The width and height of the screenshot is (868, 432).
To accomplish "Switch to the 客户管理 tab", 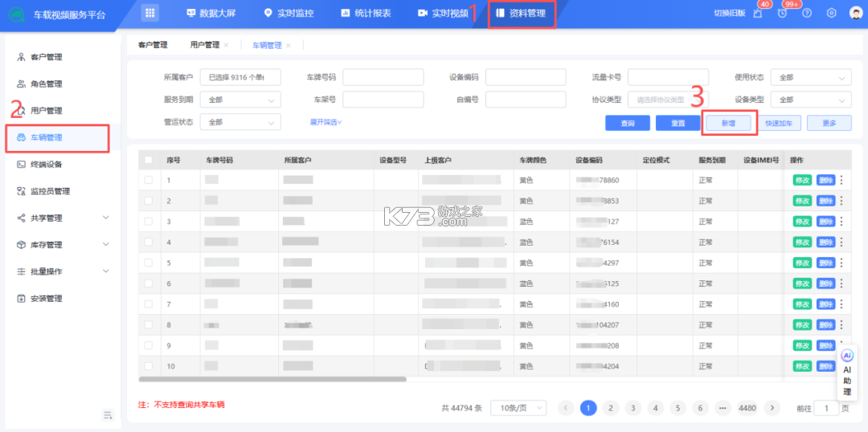I will coord(153,45).
